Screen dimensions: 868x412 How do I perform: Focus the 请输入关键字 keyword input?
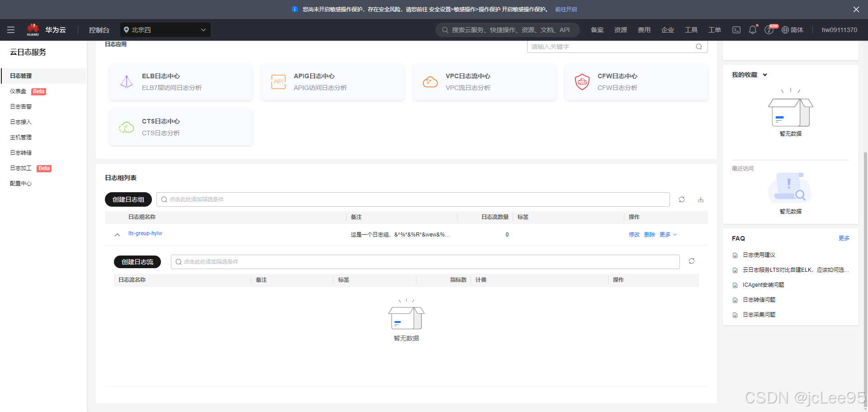[x=618, y=47]
